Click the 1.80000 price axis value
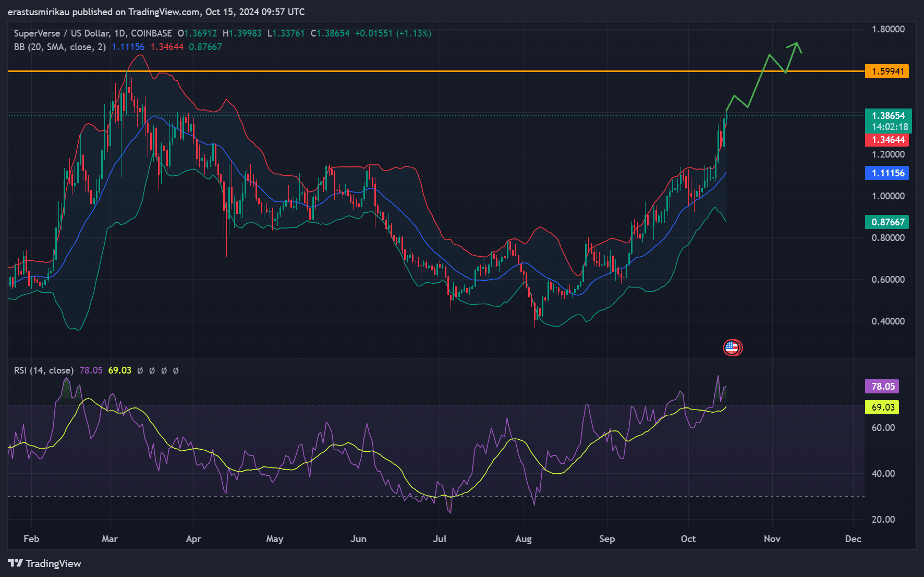This screenshot has width=924, height=577. point(887,29)
